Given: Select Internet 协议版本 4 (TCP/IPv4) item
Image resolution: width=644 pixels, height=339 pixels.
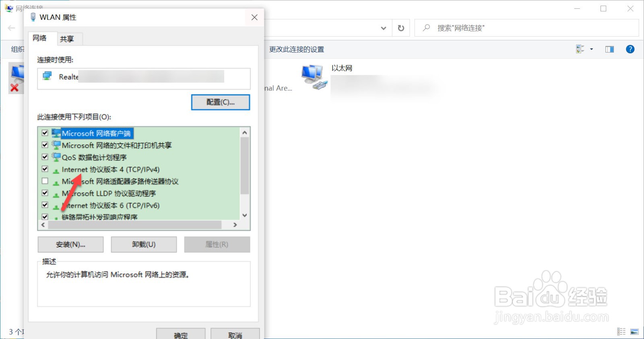Looking at the screenshot, I should (111, 169).
